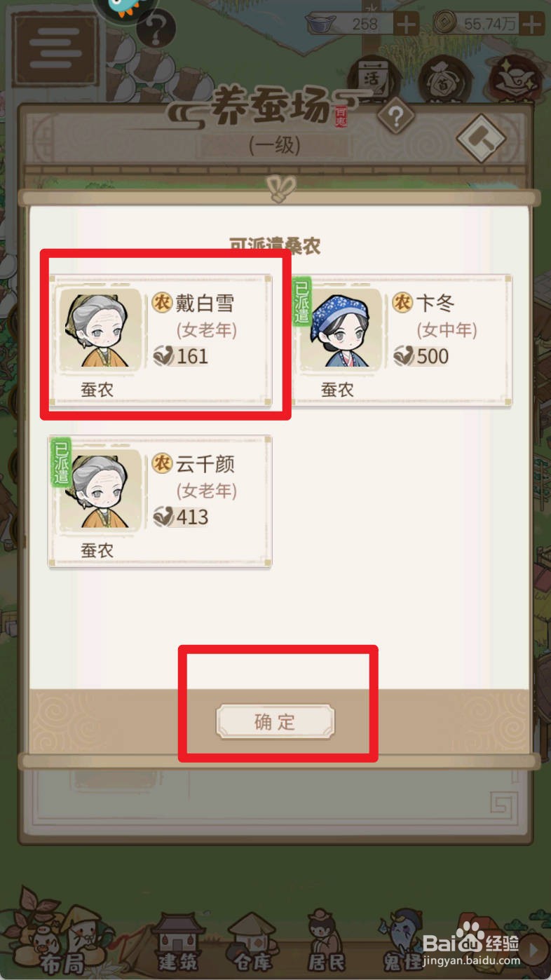Confirm selection with 确定 button
The image size is (551, 980).
pyautogui.click(x=275, y=722)
